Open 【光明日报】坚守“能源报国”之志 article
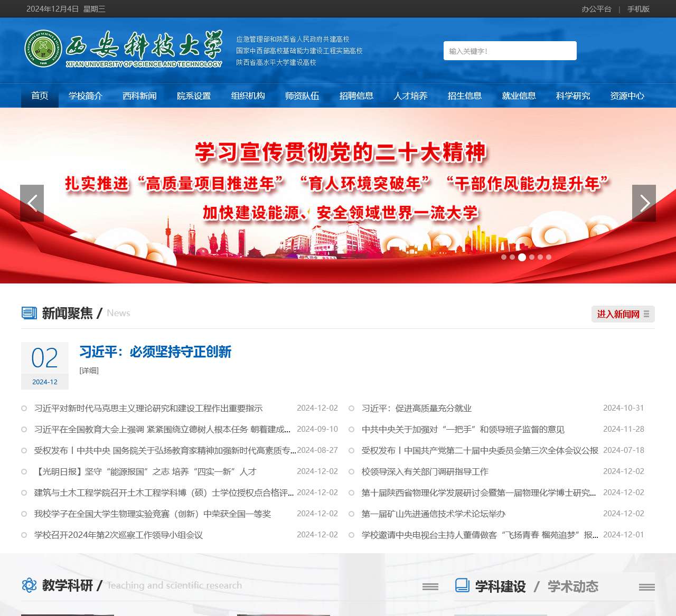676x616 pixels. tap(145, 471)
